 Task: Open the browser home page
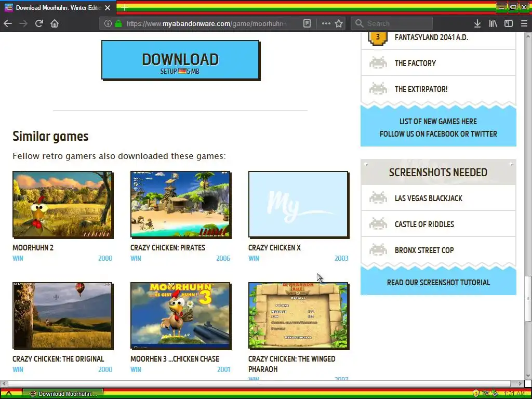(x=55, y=23)
